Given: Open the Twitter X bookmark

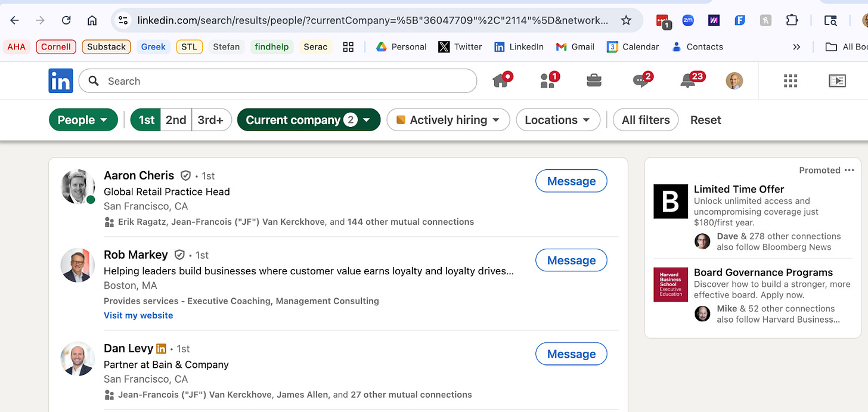Looking at the screenshot, I should (460, 47).
